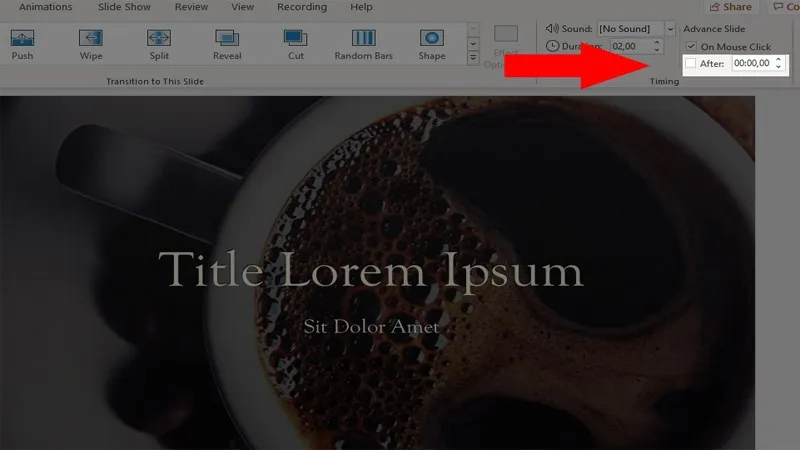Click the Share button
Image resolution: width=800 pixels, height=450 pixels.
(x=730, y=7)
